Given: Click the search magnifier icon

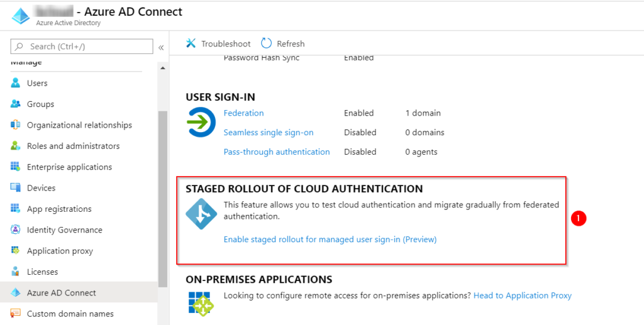Looking at the screenshot, I should (x=19, y=47).
